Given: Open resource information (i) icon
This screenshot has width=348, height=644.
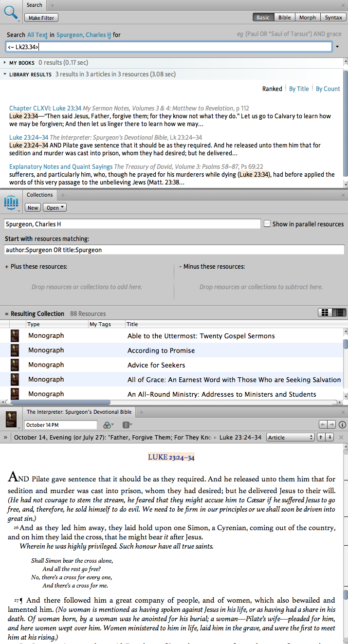Looking at the screenshot, I should point(342,425).
